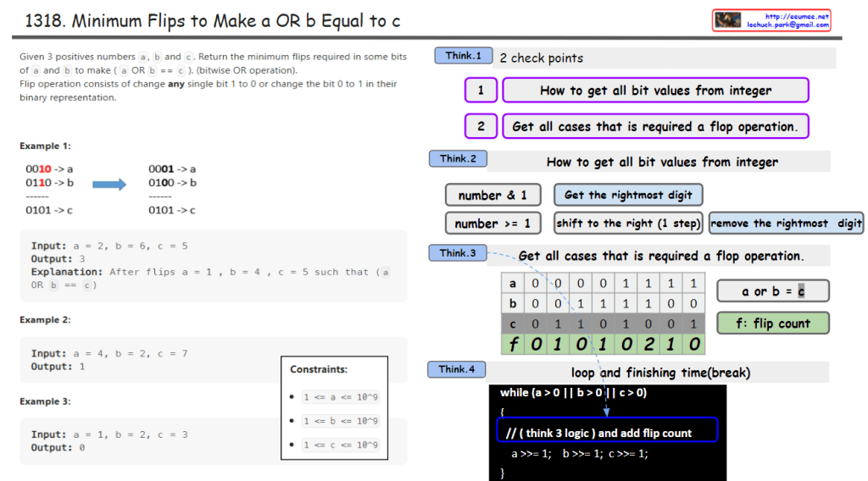The height and width of the screenshot is (481, 868).
Task: Click 'Get all cases' flop operation box
Action: point(655,126)
